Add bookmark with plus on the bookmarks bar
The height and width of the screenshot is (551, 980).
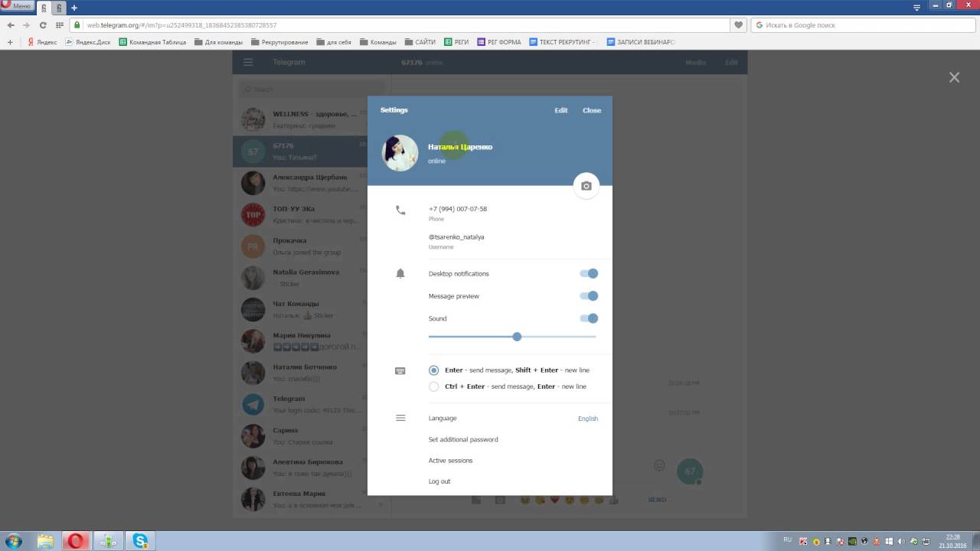point(10,42)
